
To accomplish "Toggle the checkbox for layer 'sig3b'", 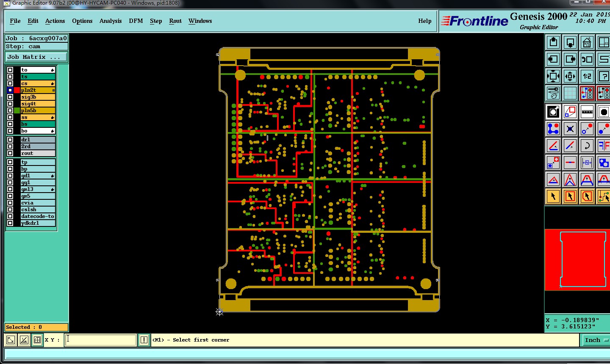I will coord(10,97).
